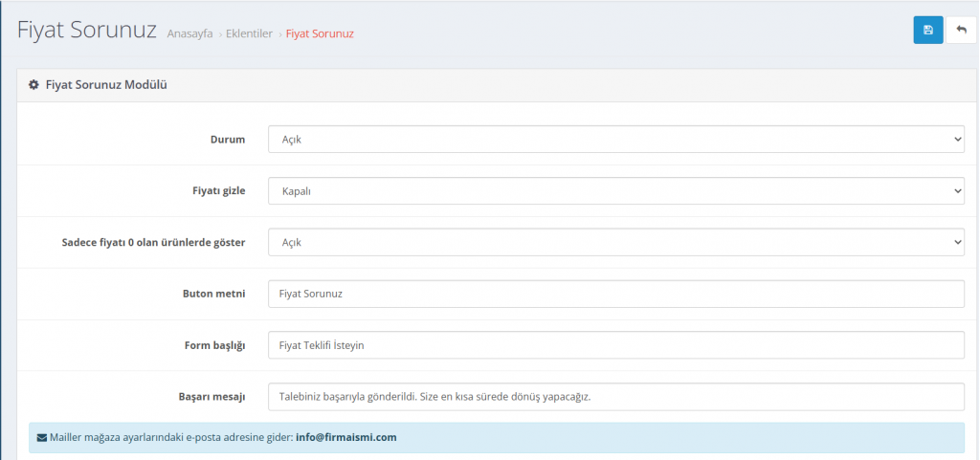
Task: Click the red Fiyat Sorunuz breadcrumb link
Action: [x=320, y=33]
